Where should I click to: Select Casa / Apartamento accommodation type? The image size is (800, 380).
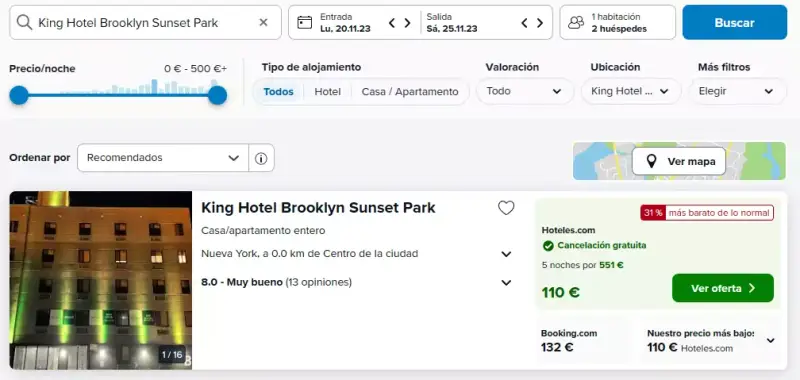pyautogui.click(x=410, y=92)
